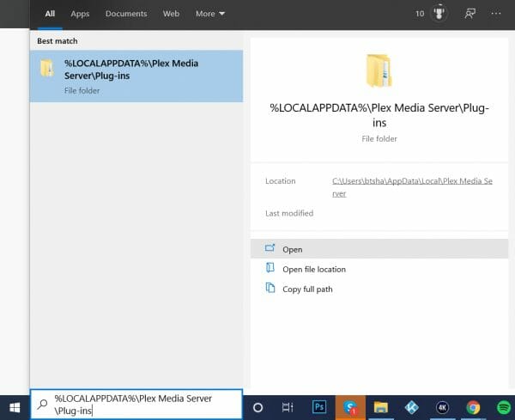This screenshot has height=420, width=515.
Task: Switch to the Apps tab
Action: pyautogui.click(x=80, y=14)
